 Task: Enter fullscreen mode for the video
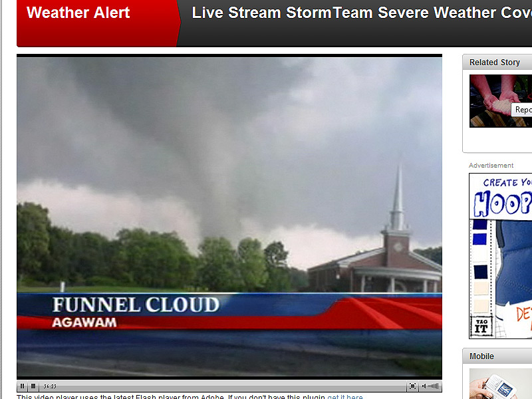point(412,386)
